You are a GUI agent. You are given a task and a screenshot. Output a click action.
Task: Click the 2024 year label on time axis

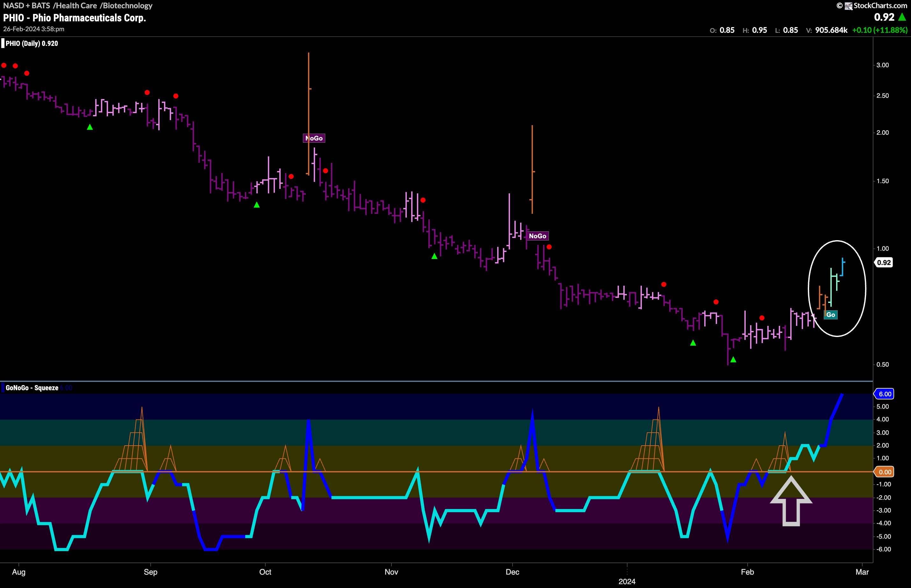pos(627,582)
